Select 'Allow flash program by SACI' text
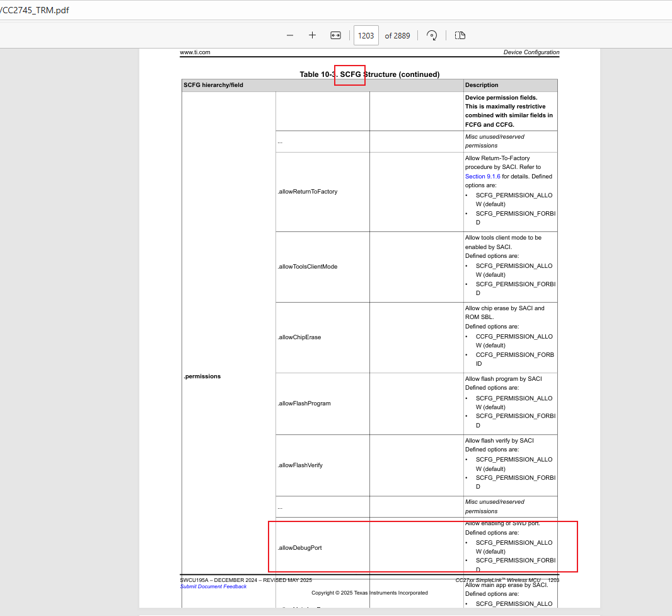 (503, 379)
